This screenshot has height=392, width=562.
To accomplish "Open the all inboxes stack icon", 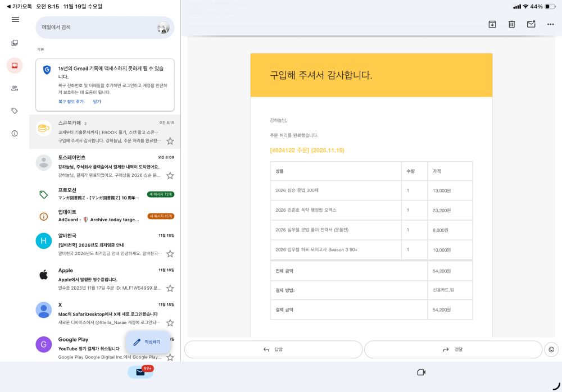I will coord(15,43).
